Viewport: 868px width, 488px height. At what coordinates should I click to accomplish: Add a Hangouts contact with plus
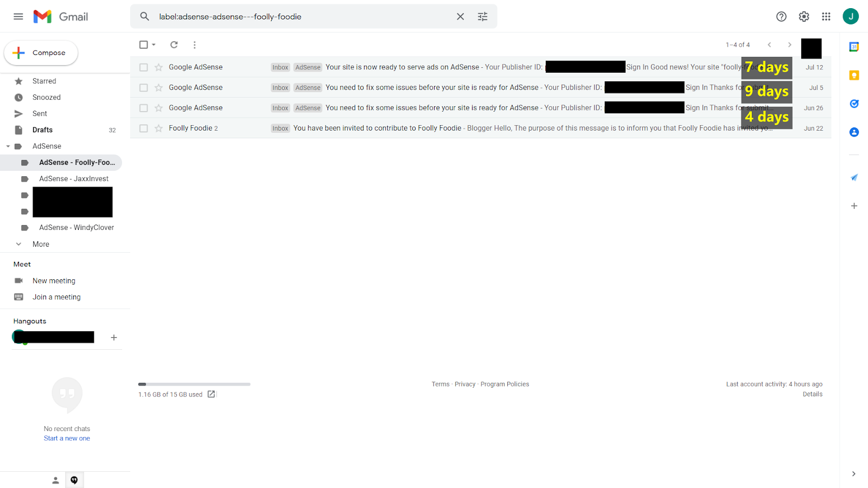[114, 337]
